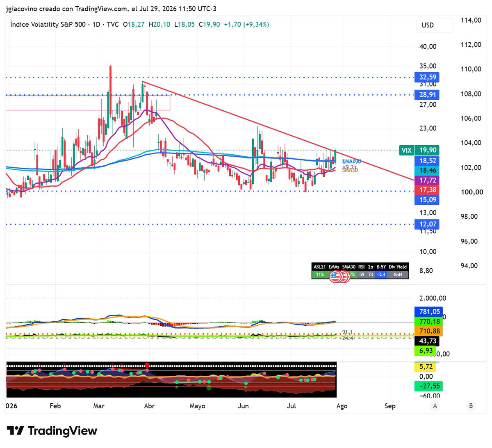Click the 2σ table header

[371, 267]
